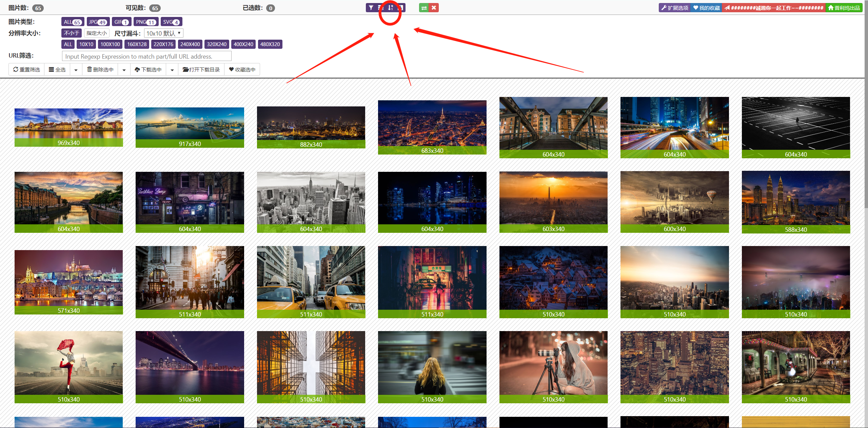Viewport: 868px width, 428px height.
Task: Select the 571x340 Prague castle thumbnail
Action: (68, 282)
